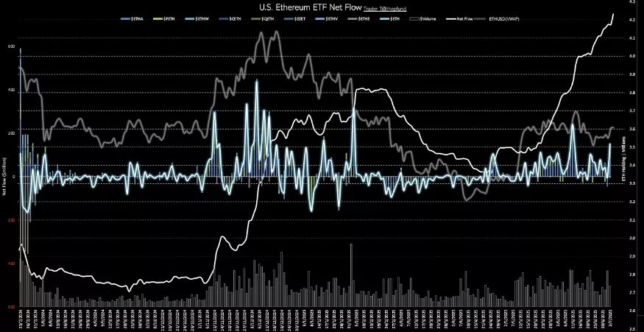Click the red 600 label on left axis
The image size is (644, 332).
(x=12, y=307)
